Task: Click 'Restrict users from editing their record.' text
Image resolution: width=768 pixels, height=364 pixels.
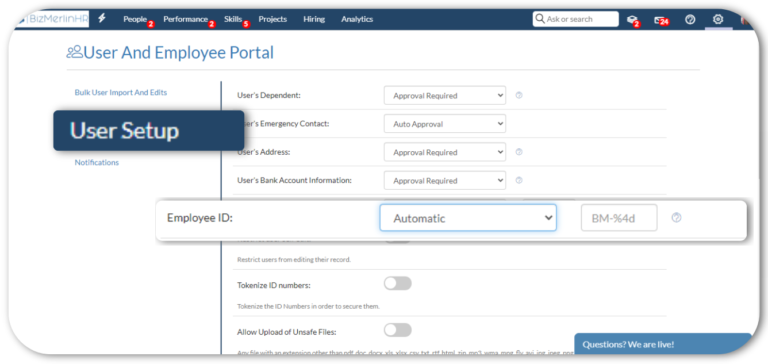Action: (294, 260)
